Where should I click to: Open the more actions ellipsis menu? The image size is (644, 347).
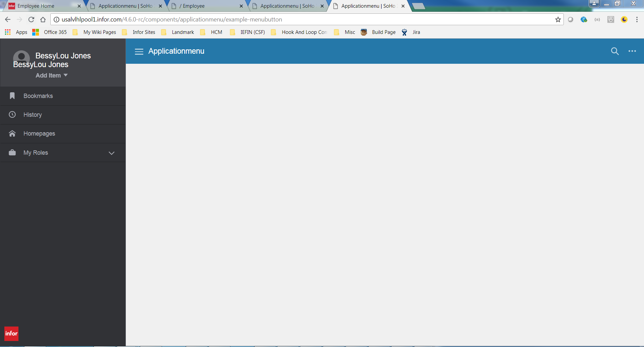tap(632, 51)
